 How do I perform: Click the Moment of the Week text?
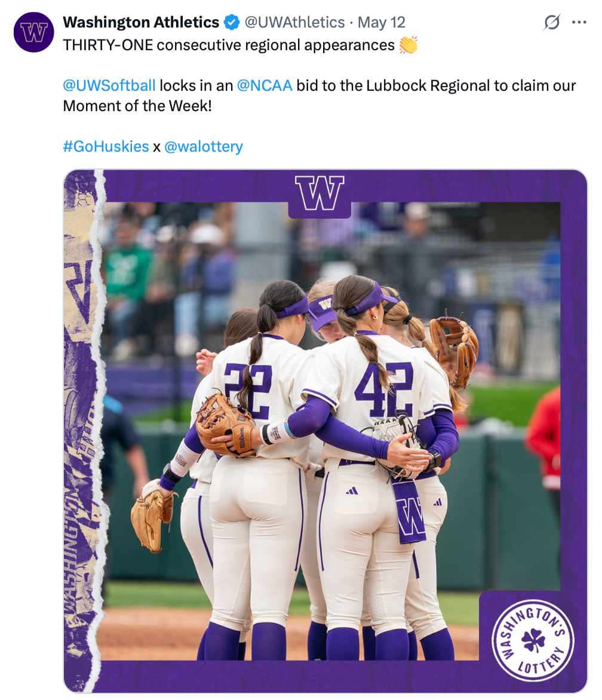(x=137, y=106)
